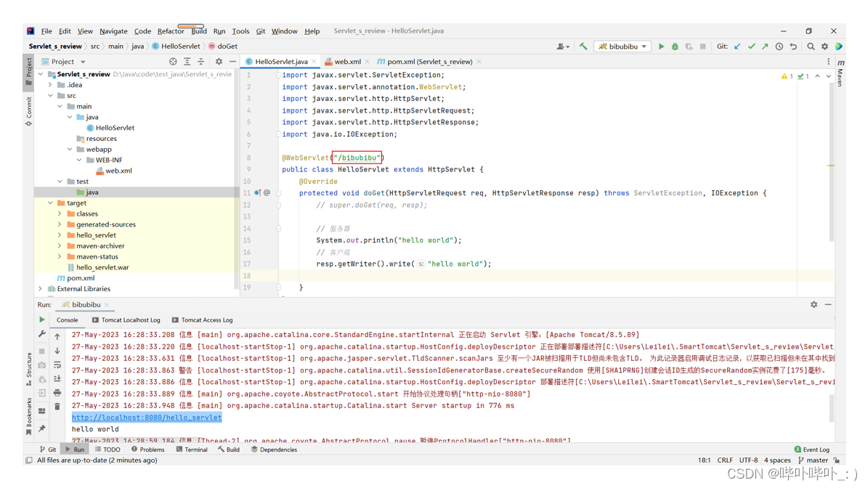Toggle scroll to end of console

coord(57,379)
